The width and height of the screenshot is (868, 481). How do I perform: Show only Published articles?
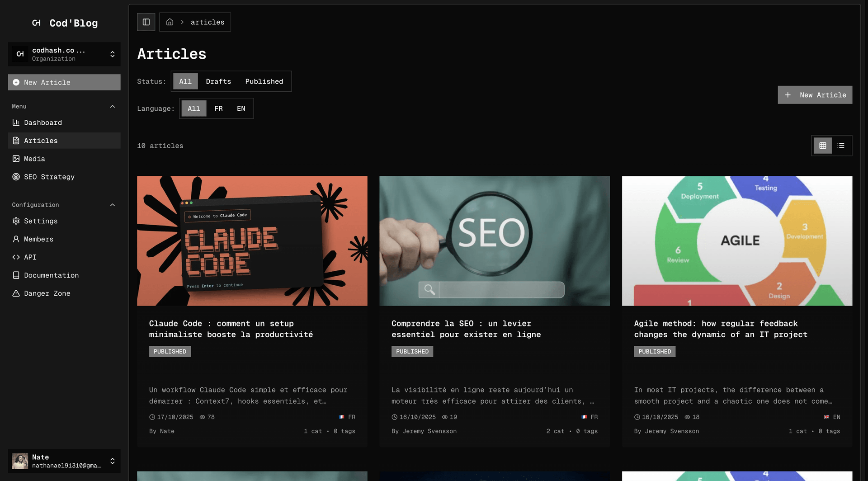pos(264,81)
